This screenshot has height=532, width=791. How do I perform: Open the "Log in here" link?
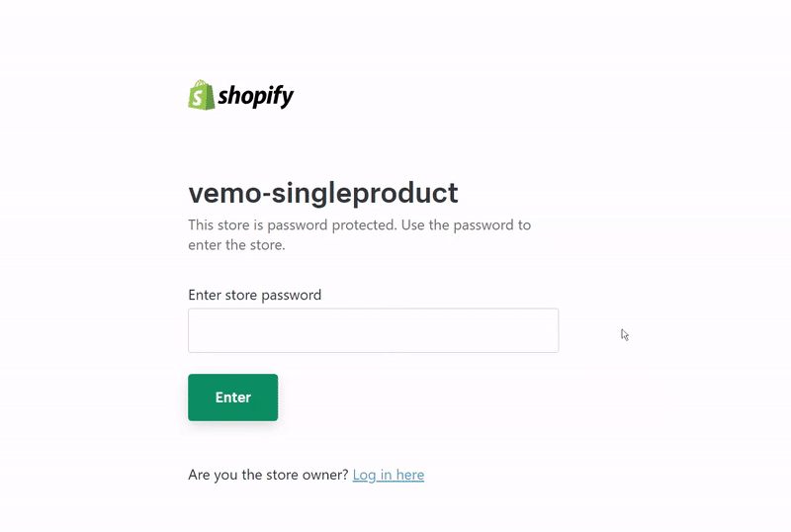pyautogui.click(x=388, y=475)
